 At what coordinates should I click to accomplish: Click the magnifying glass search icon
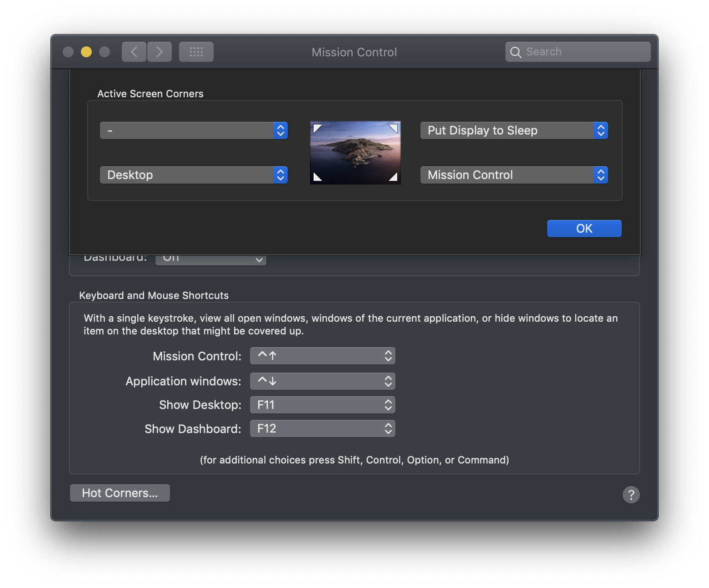click(x=515, y=52)
